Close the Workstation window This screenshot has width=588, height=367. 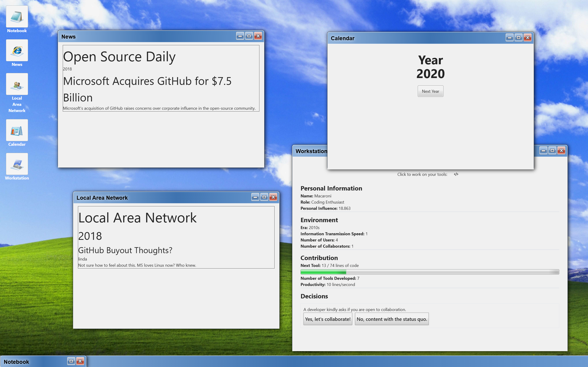(x=561, y=151)
